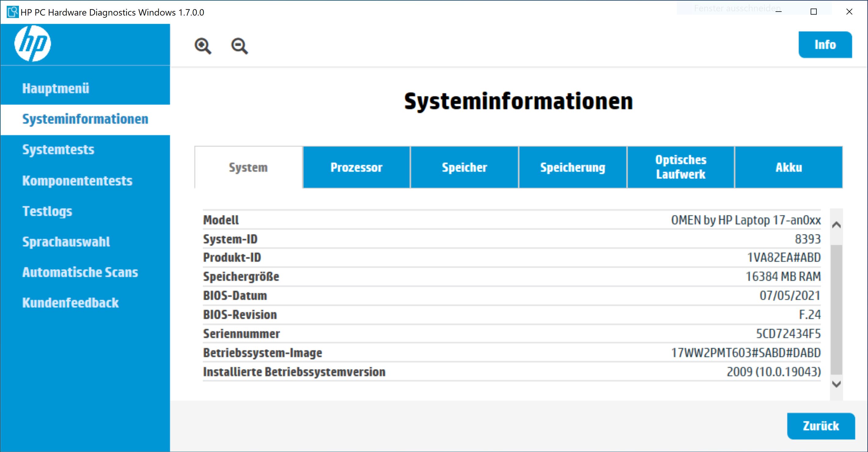Switch to the Speicher tab

[x=464, y=167]
